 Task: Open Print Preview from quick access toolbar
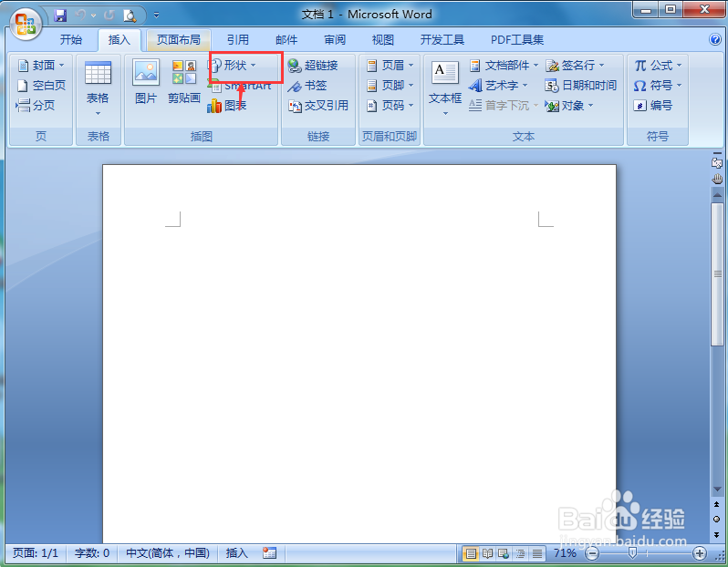pos(130,15)
